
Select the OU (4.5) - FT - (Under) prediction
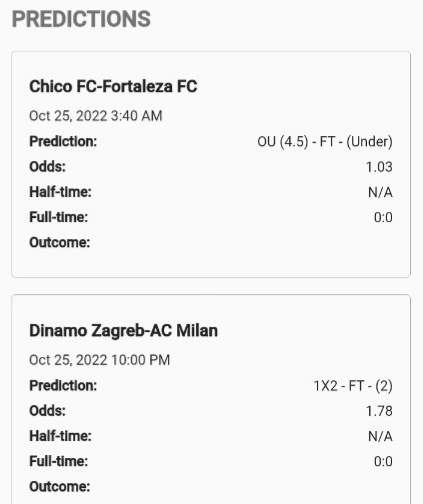point(325,142)
